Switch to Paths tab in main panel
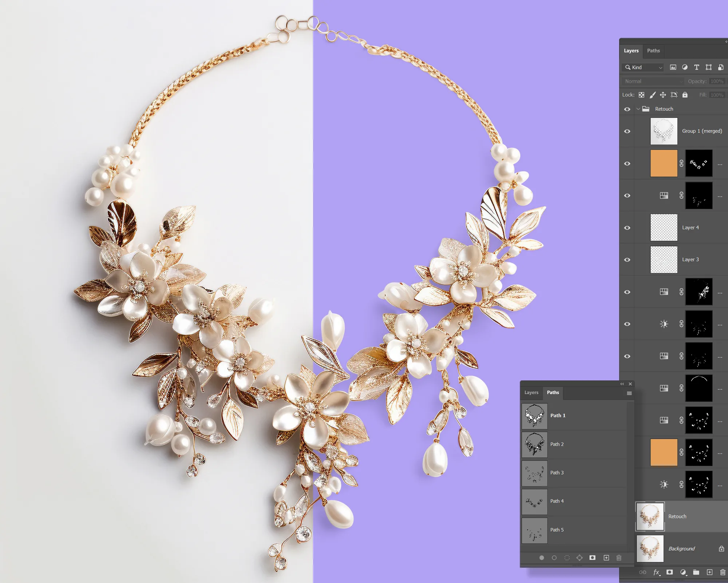The image size is (728, 583). (653, 51)
